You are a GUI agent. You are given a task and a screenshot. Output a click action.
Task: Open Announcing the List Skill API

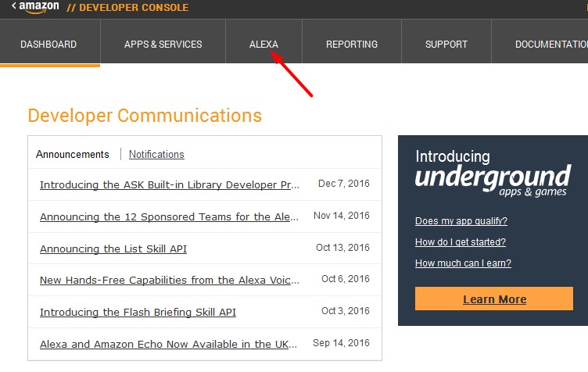(113, 249)
